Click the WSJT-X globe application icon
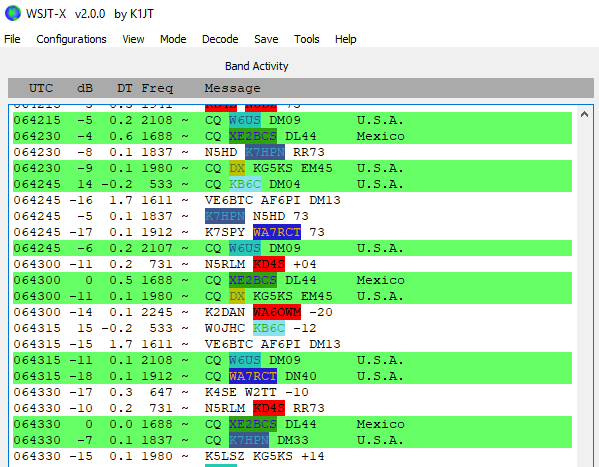This screenshot has height=467, width=599. coord(13,13)
